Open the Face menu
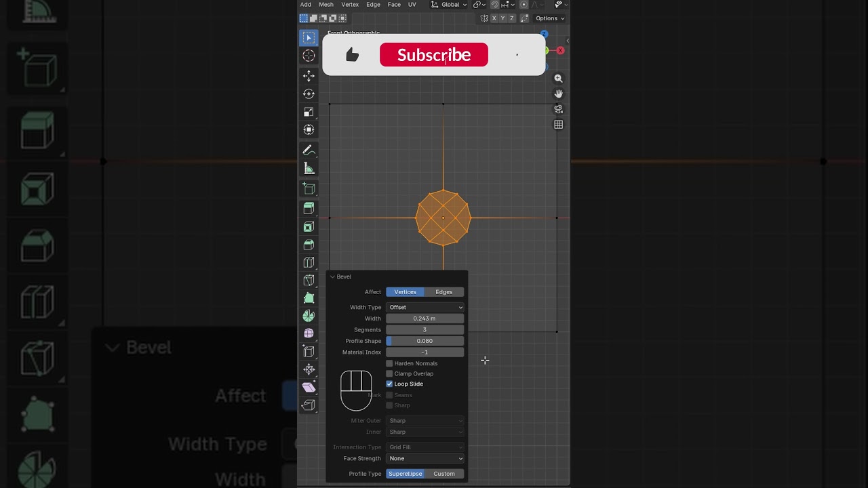Image resolution: width=868 pixels, height=488 pixels. point(394,5)
